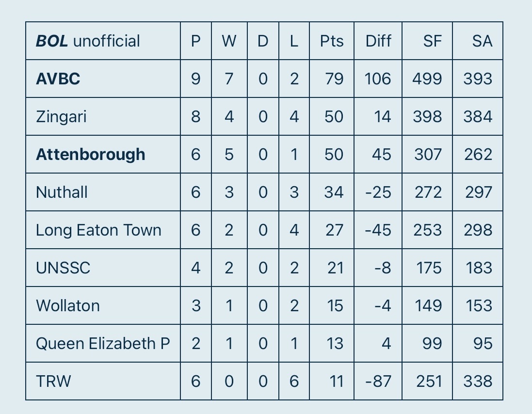The image size is (532, 414).
Task: Select the Zingari team row
Action: pyautogui.click(x=264, y=117)
